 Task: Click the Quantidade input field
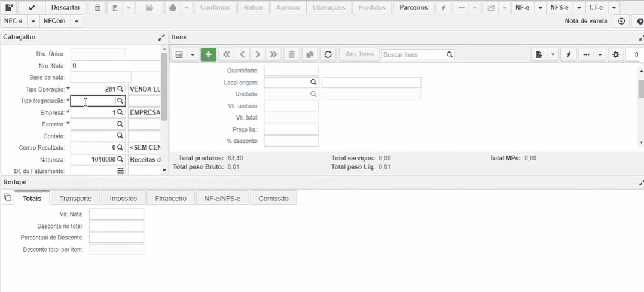(x=291, y=71)
